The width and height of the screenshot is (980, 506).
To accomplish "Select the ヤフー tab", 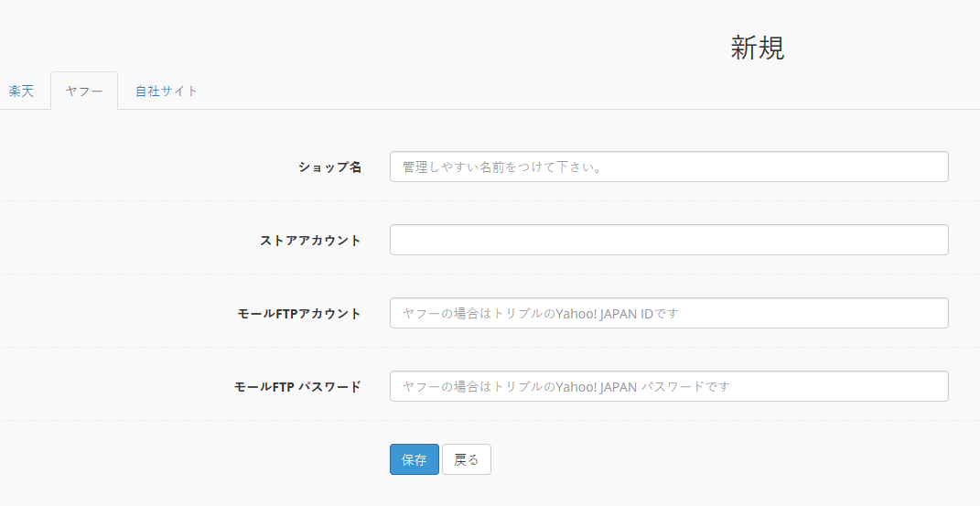I will (84, 92).
